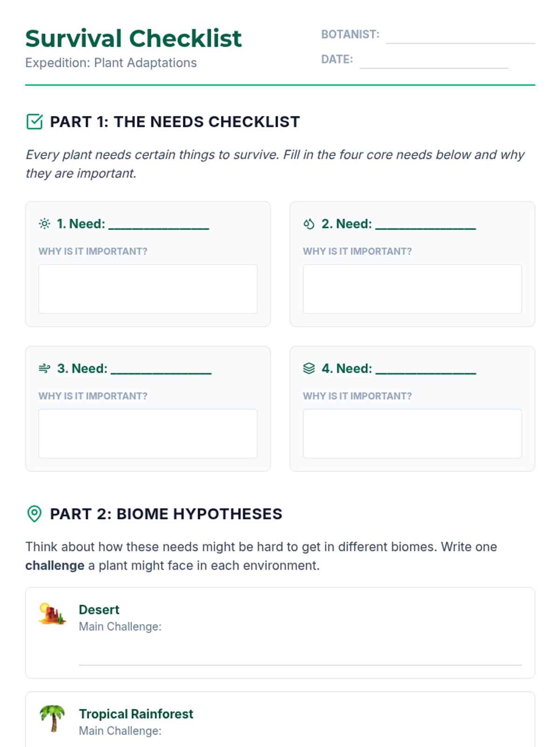Select the Botanist name field
Viewport: 560px width, 747px height.
[x=461, y=35]
